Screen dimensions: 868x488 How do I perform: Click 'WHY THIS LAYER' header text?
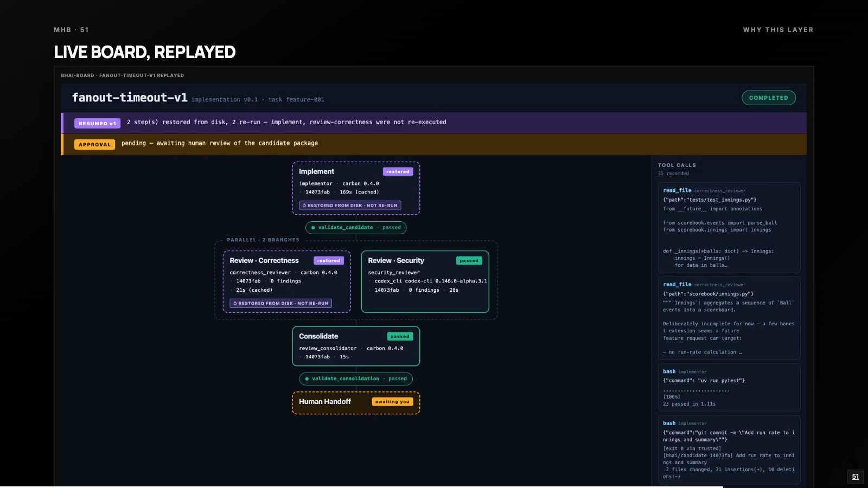pyautogui.click(x=778, y=30)
